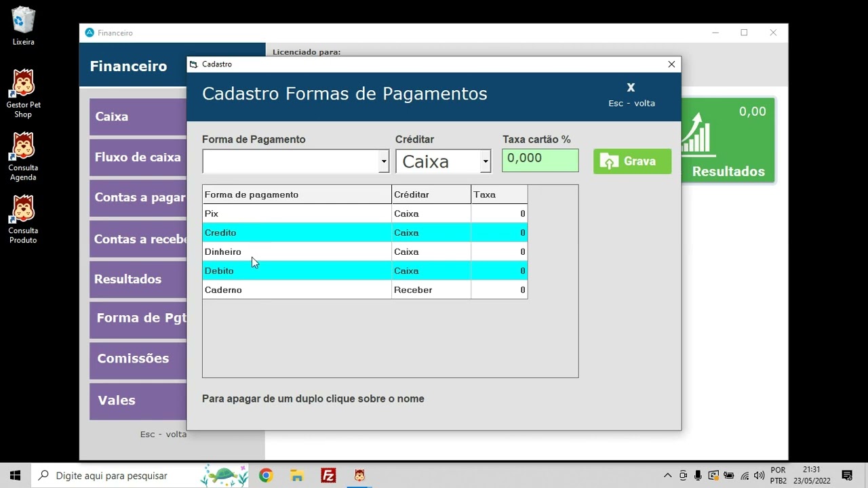This screenshot has height=488, width=868.
Task: Open Consulta Agenda desktop shortcut
Action: pyautogui.click(x=23, y=157)
